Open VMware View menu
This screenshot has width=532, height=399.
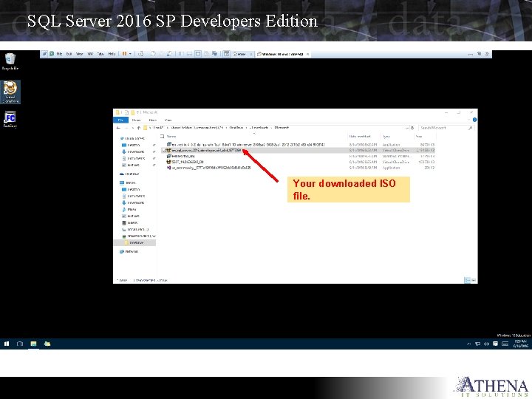[x=79, y=54]
